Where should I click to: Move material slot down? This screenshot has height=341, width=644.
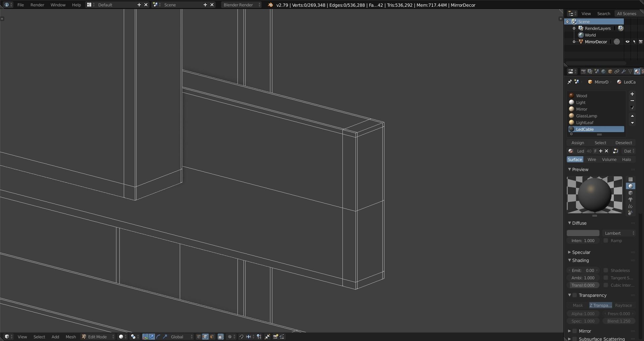tap(632, 123)
